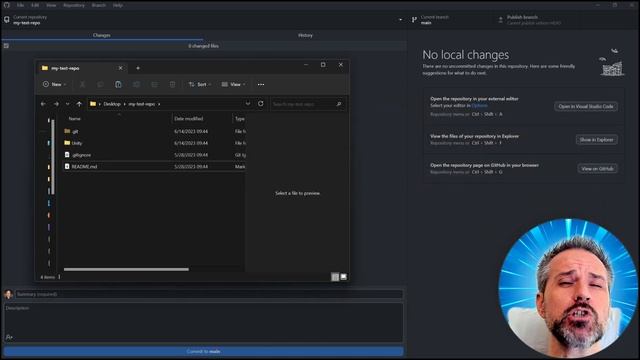
Task: Switch to the History tab
Action: click(x=305, y=35)
